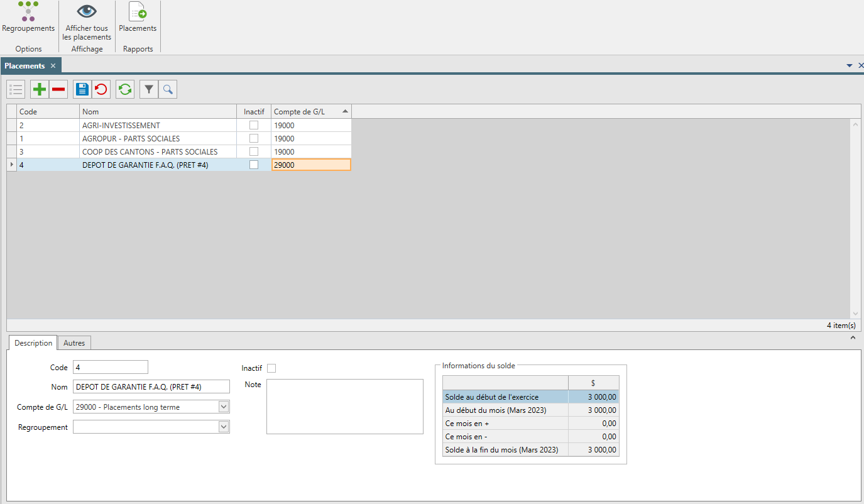Select COOP DES CANTONS - PARTS SOCIALES row
Image resolution: width=864 pixels, height=504 pixels.
point(179,151)
